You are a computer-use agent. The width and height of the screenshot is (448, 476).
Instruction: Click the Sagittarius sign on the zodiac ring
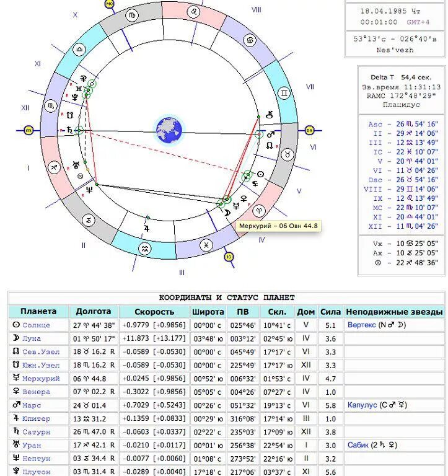[55, 167]
